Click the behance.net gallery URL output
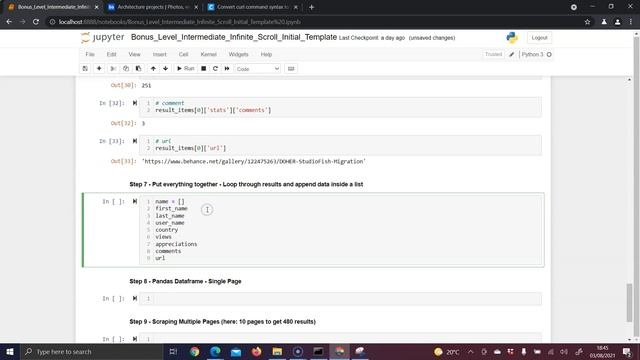640x360 pixels. click(253, 162)
